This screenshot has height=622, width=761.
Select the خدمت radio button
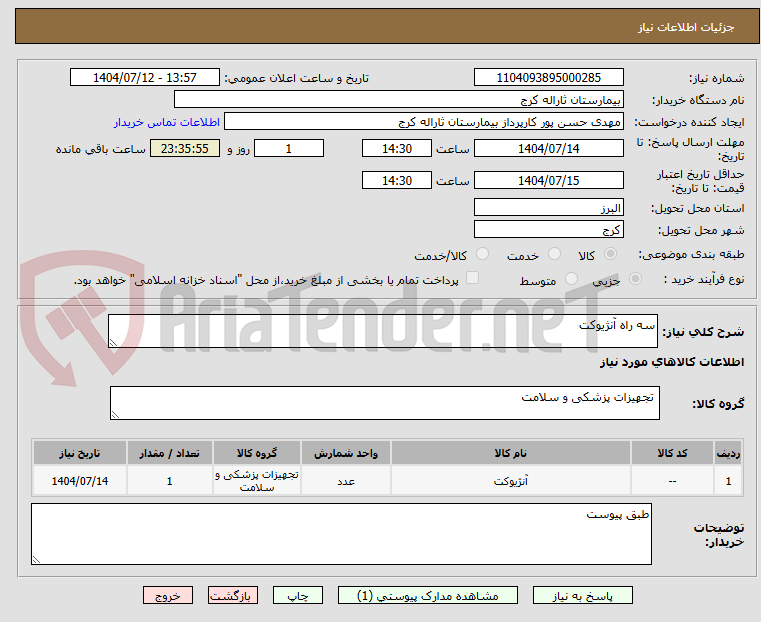click(x=554, y=254)
